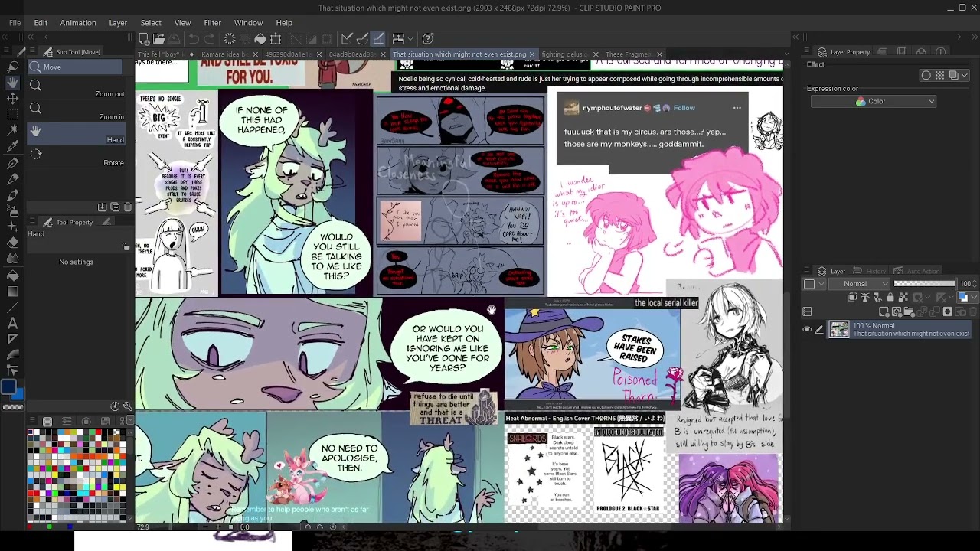Create a new raster layer in the Layer palette

(x=884, y=311)
